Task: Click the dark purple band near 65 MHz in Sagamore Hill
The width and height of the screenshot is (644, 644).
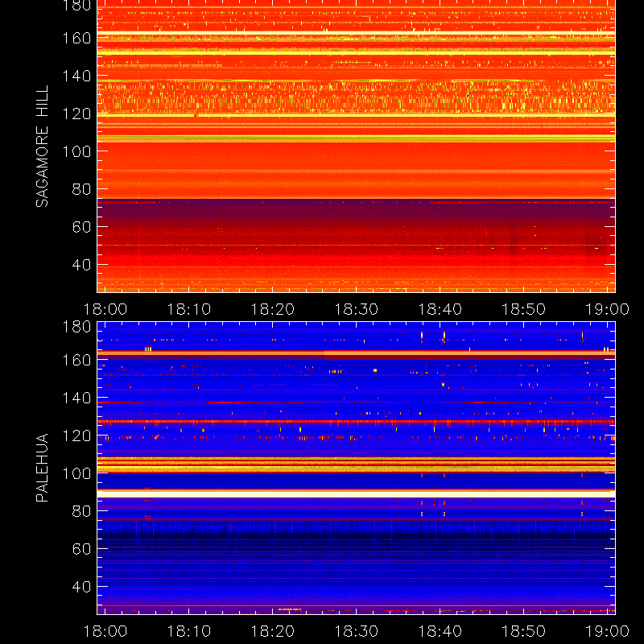Action: (x=356, y=213)
